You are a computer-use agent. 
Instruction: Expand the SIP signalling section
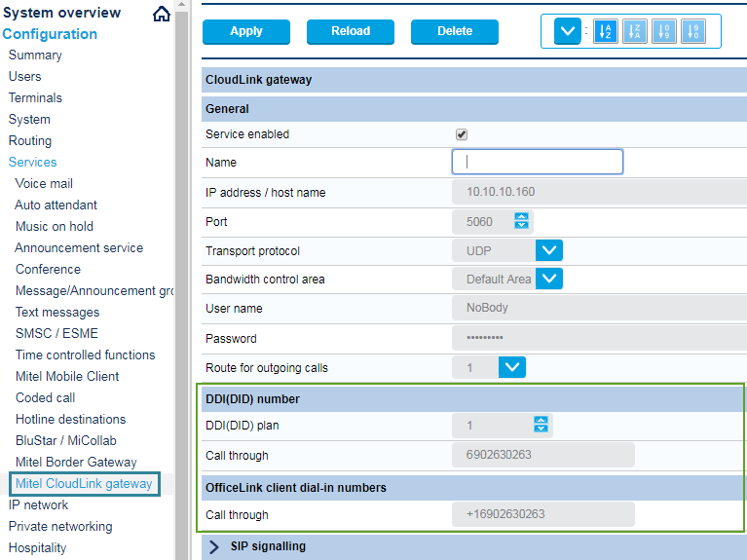point(214,546)
